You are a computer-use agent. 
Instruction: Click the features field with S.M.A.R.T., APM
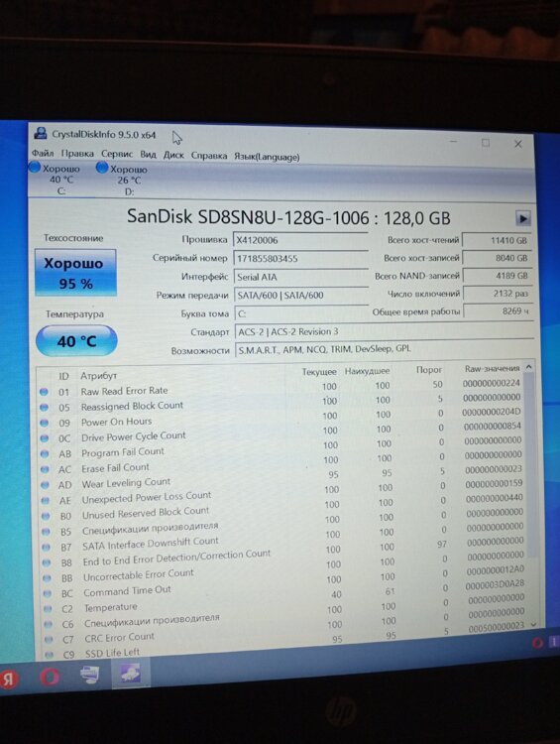tap(384, 349)
